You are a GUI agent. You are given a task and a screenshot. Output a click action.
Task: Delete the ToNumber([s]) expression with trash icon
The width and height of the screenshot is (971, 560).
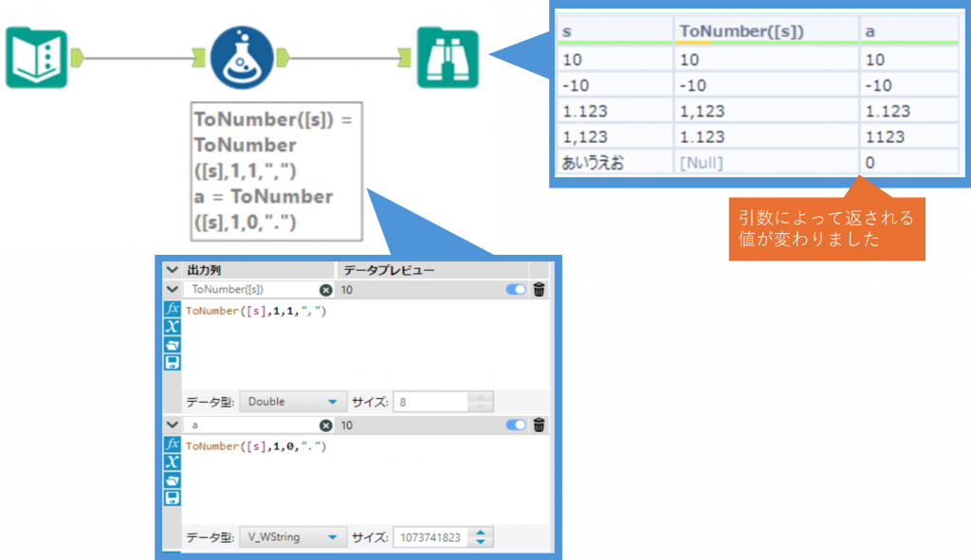tap(539, 290)
